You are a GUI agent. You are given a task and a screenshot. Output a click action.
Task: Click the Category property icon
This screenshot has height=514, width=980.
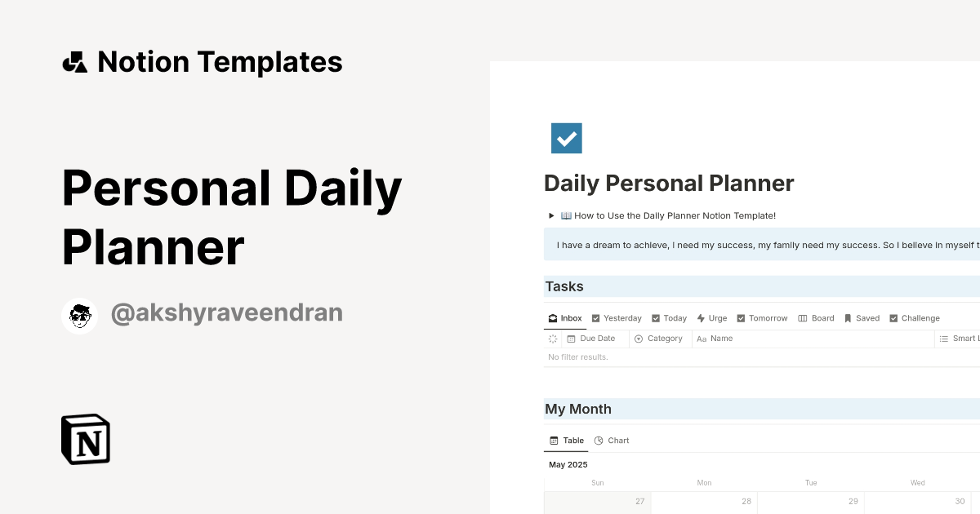tap(638, 338)
